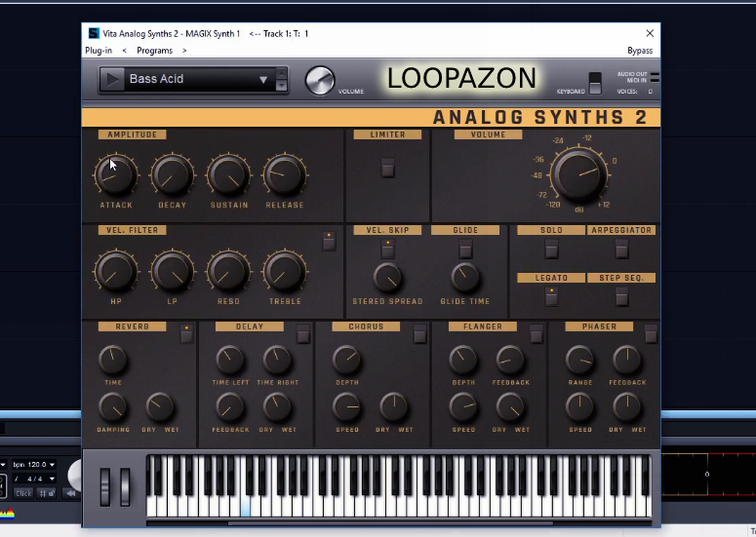756x537 pixels.
Task: Enable the Delay effect switch
Action: coord(303,333)
